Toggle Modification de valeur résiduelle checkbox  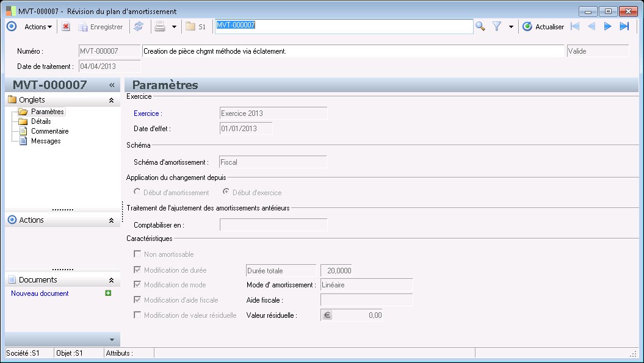click(137, 315)
